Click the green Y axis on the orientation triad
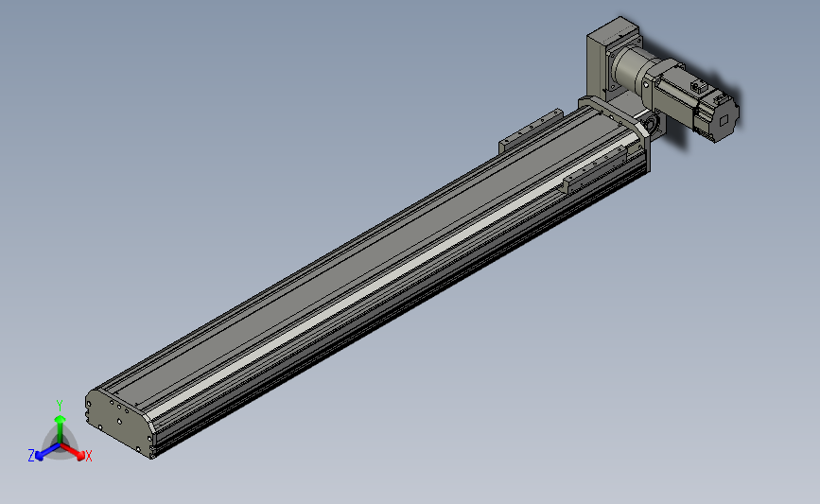820x504 pixels. pyautogui.click(x=61, y=430)
